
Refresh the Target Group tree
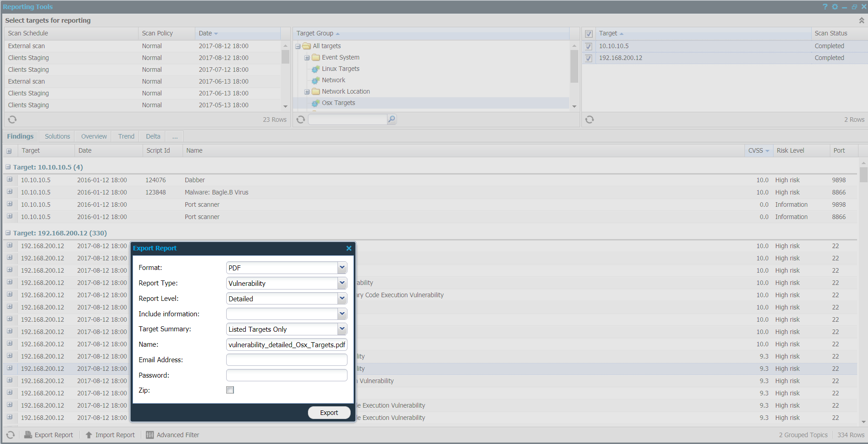click(300, 119)
